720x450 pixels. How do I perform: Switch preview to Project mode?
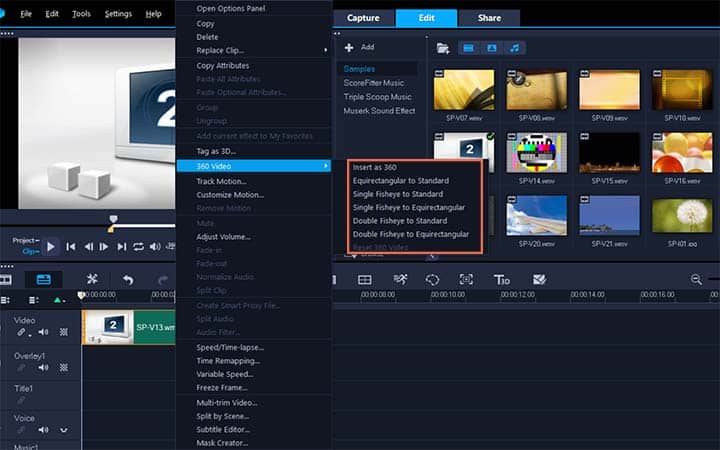point(26,240)
